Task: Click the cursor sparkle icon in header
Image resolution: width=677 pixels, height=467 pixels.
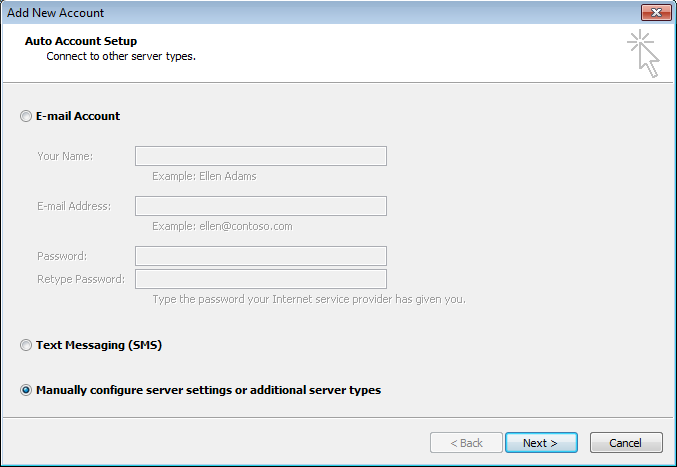Action: 644,54
